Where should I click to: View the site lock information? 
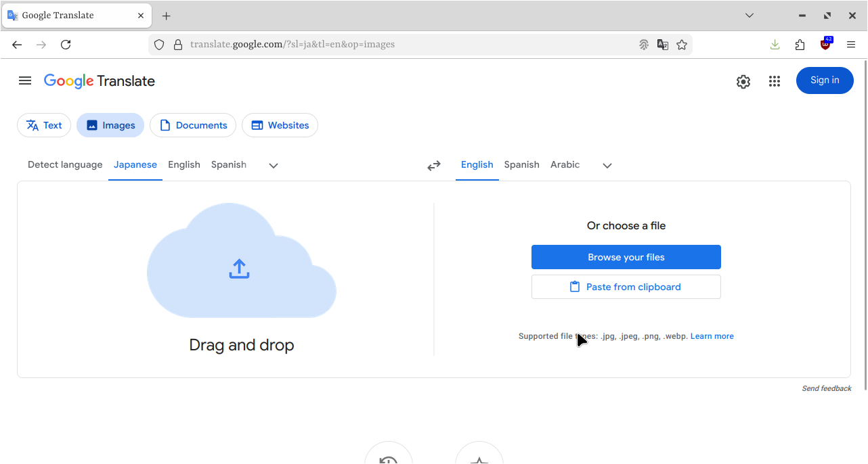[x=178, y=45]
